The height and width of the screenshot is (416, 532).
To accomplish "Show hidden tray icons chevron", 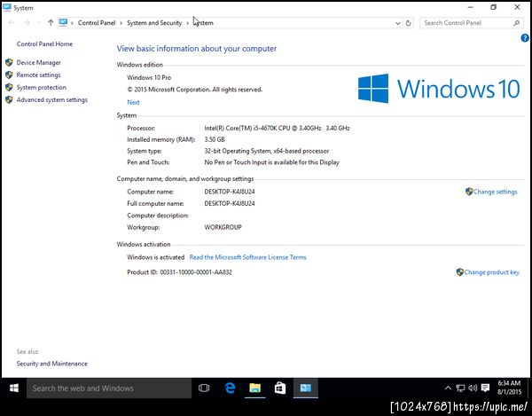I will click(448, 388).
